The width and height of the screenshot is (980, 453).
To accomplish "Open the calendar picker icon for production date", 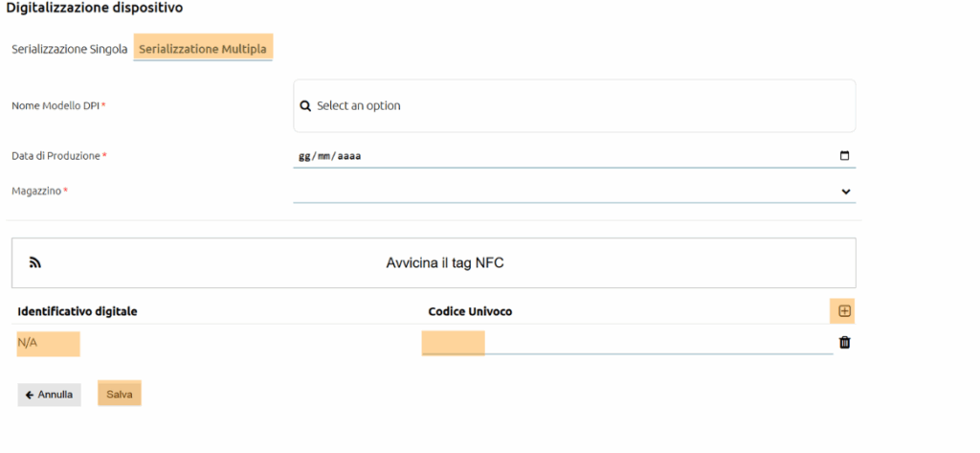I will coord(845,156).
